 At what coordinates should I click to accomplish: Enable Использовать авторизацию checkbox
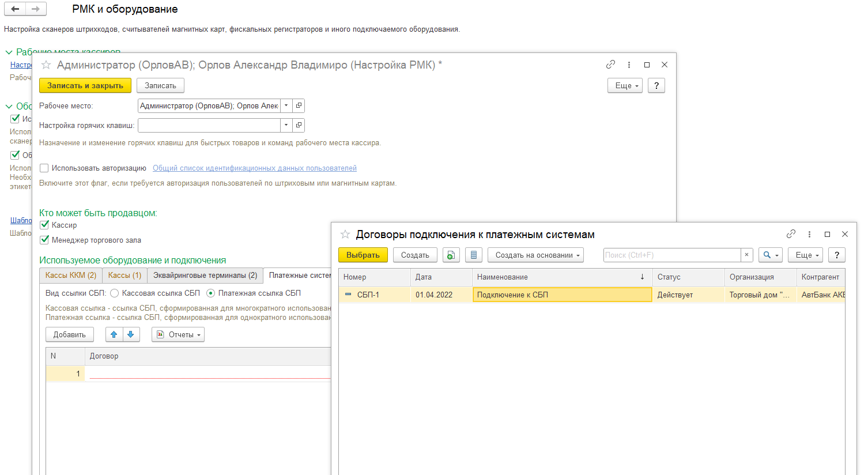pyautogui.click(x=44, y=168)
